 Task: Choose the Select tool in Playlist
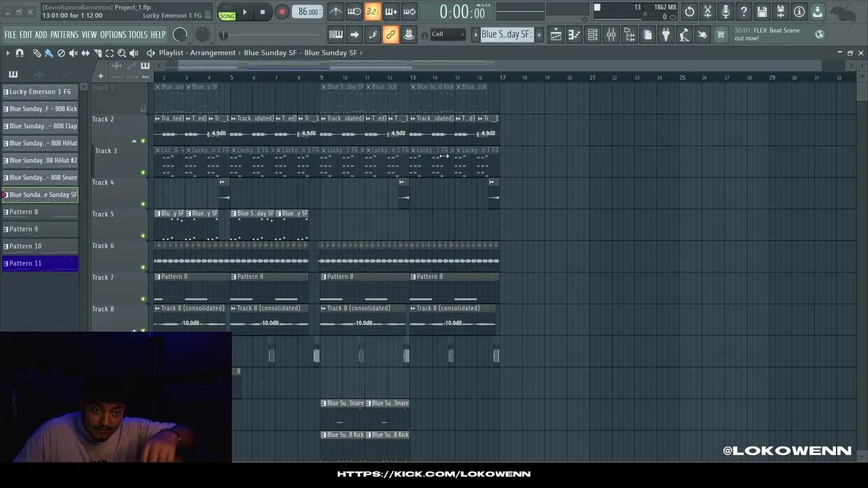click(x=110, y=53)
